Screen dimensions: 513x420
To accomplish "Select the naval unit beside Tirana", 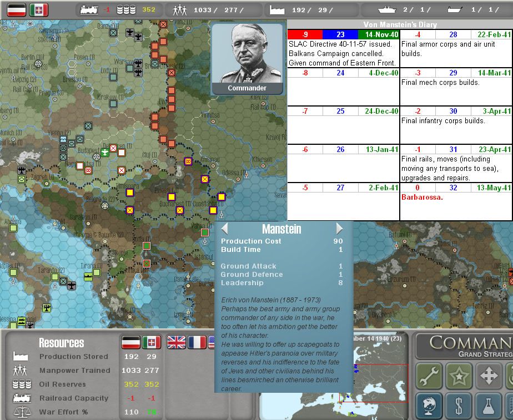I will [88, 277].
